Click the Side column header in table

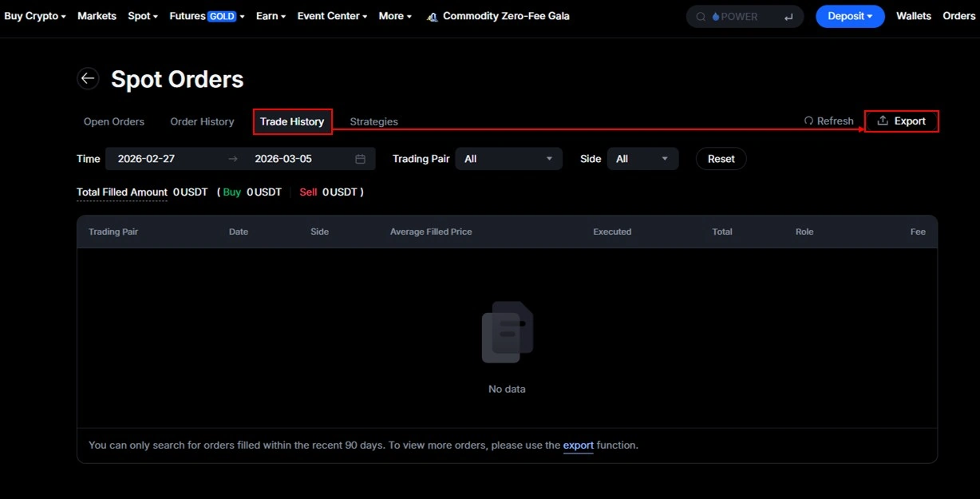point(319,232)
